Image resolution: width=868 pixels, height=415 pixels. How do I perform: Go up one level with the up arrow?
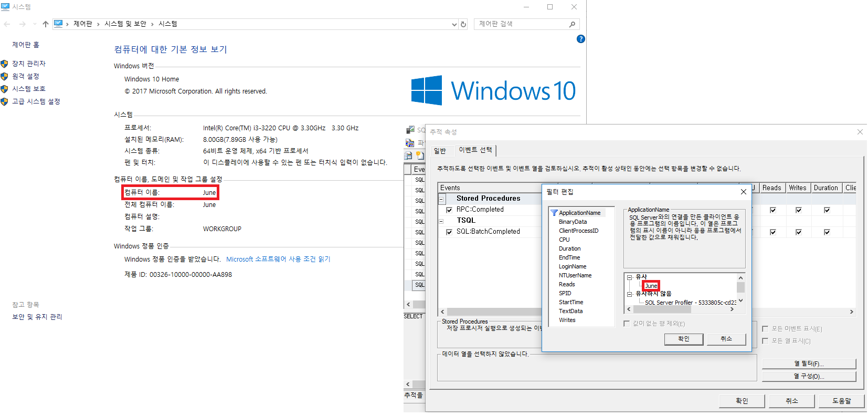(x=46, y=24)
